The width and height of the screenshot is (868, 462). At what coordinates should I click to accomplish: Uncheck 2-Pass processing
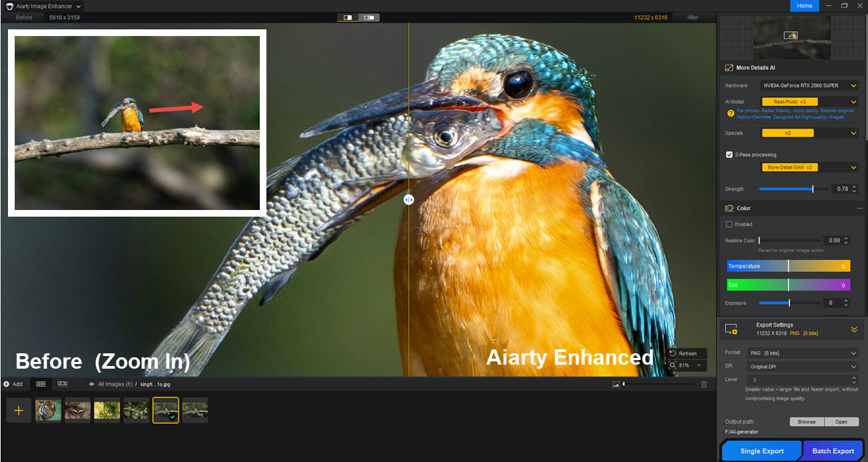729,155
